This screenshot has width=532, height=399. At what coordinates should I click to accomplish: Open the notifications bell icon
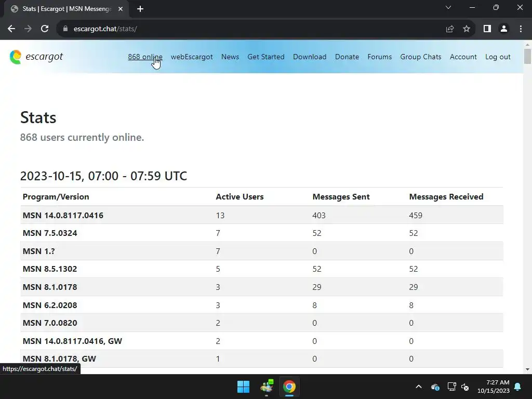pos(518,387)
